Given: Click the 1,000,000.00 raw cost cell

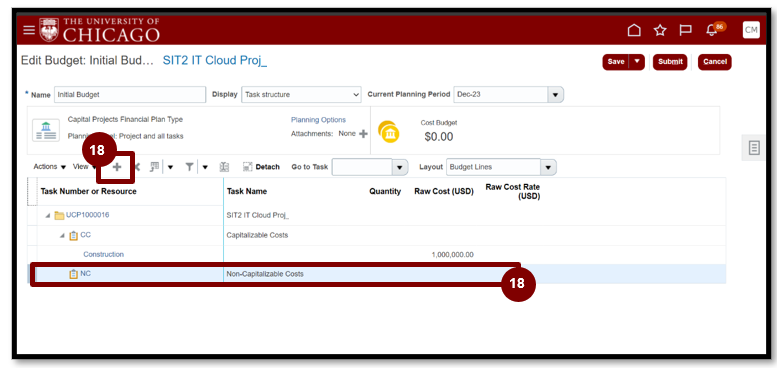Looking at the screenshot, I should point(452,255).
